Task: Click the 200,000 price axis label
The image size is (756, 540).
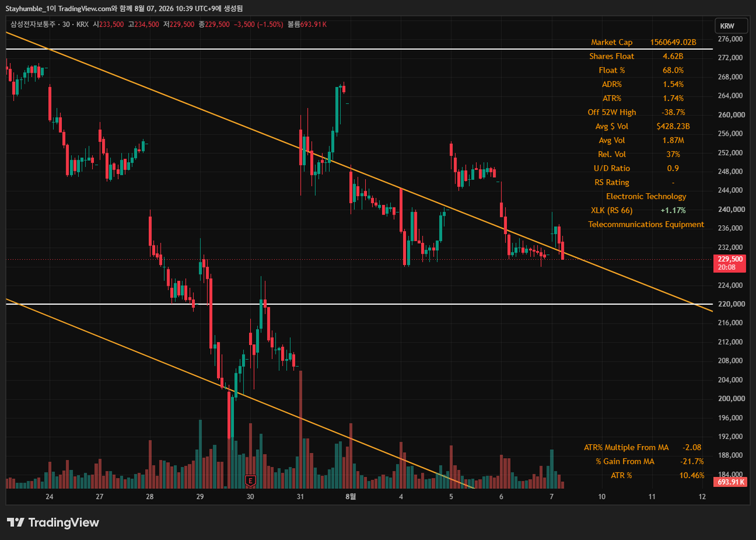Action: coord(730,399)
